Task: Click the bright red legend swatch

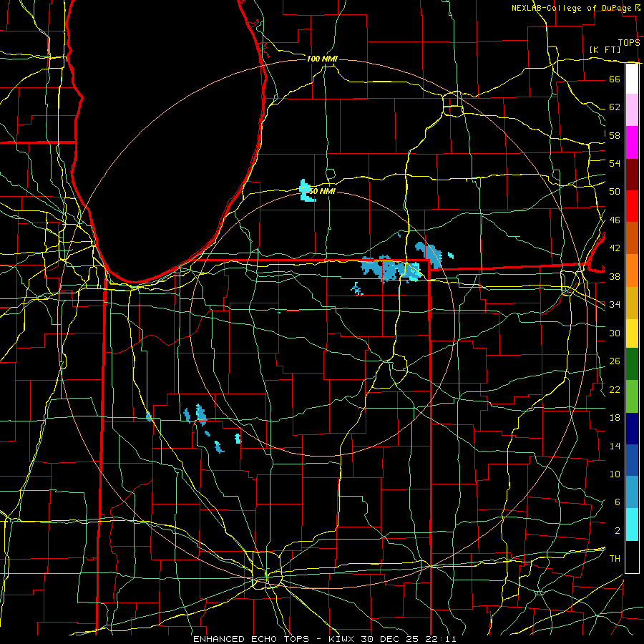Action: click(x=632, y=206)
